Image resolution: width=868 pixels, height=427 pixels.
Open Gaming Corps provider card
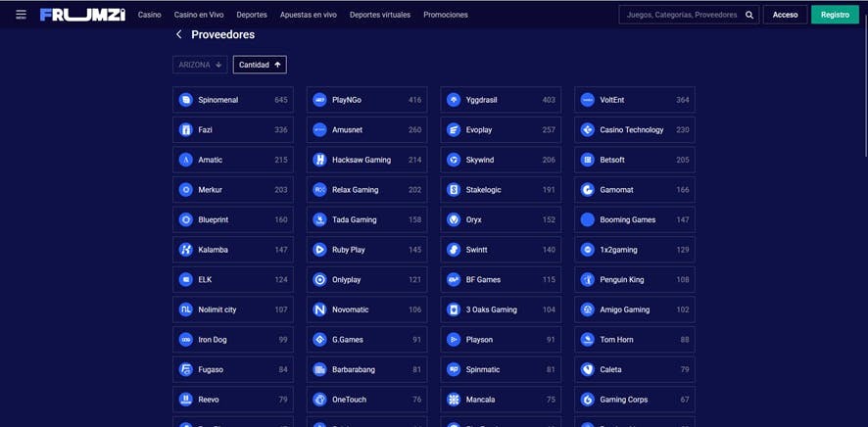(x=635, y=399)
